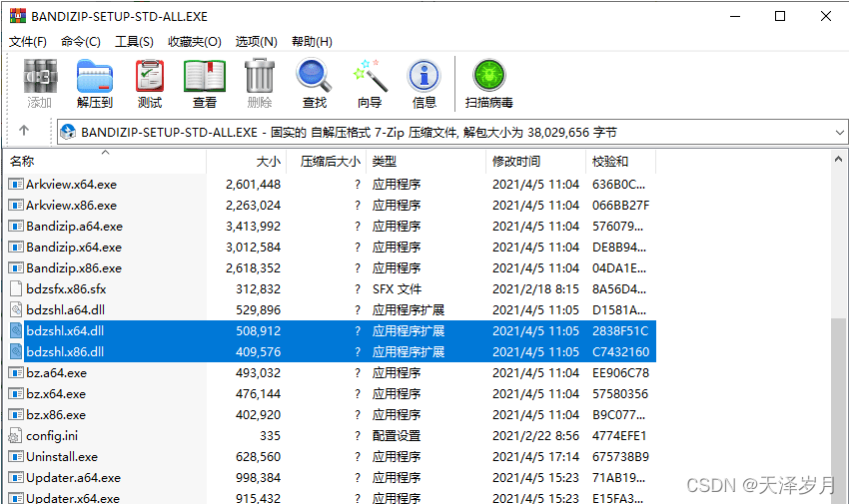Open the Tools (工具) menu
Viewport: 849px width, 504px height.
tap(134, 42)
